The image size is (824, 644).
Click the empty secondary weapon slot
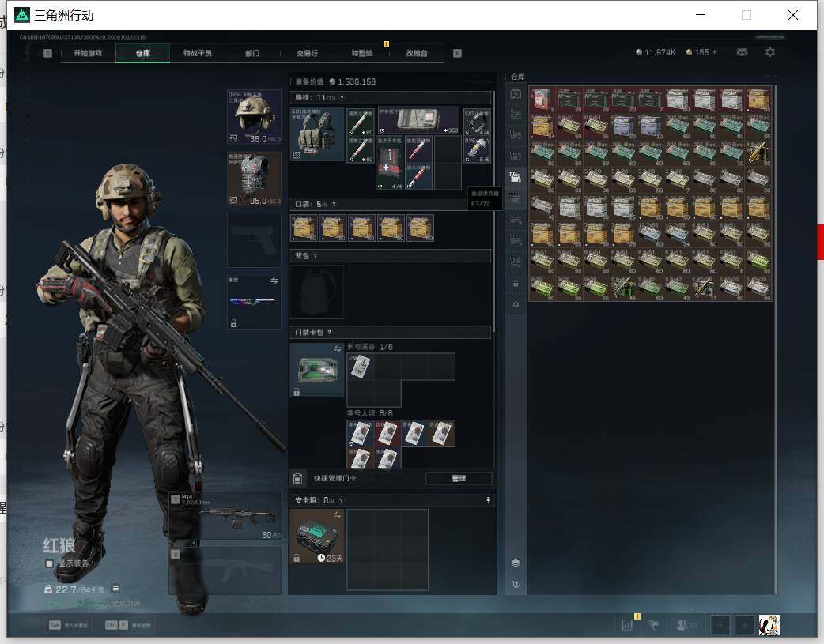(x=225, y=571)
